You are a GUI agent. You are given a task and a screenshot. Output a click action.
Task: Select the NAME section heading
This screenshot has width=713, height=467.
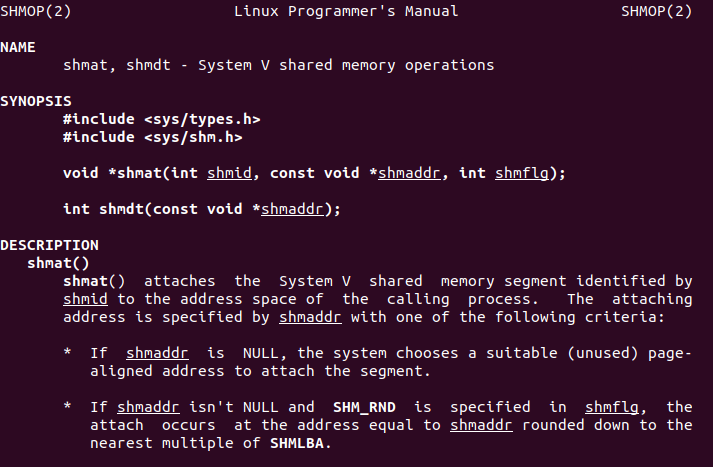click(18, 47)
